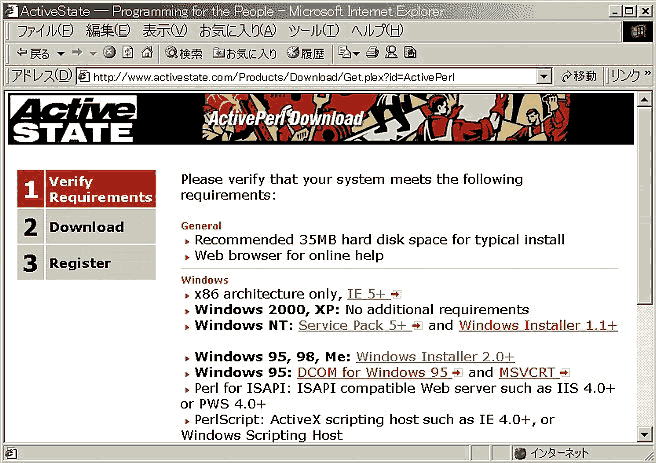Screen dimensions: 656x463
Task: Click the Internet Explorer title bar icon
Action: 11,10
